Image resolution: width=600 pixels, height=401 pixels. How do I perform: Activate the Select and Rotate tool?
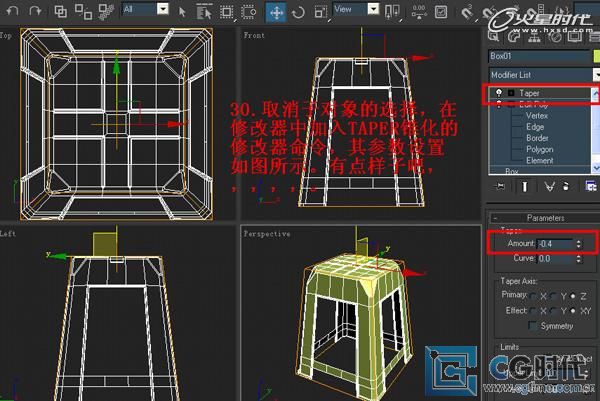click(298, 12)
